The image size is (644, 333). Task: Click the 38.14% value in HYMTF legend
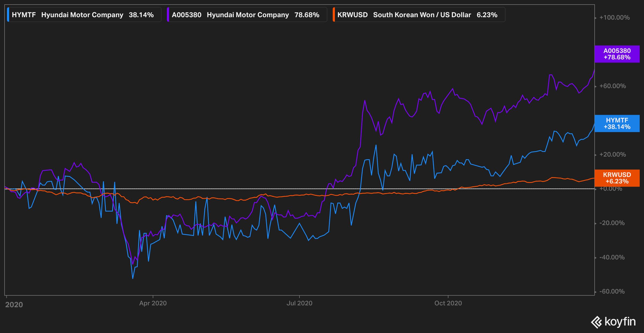[x=141, y=15]
